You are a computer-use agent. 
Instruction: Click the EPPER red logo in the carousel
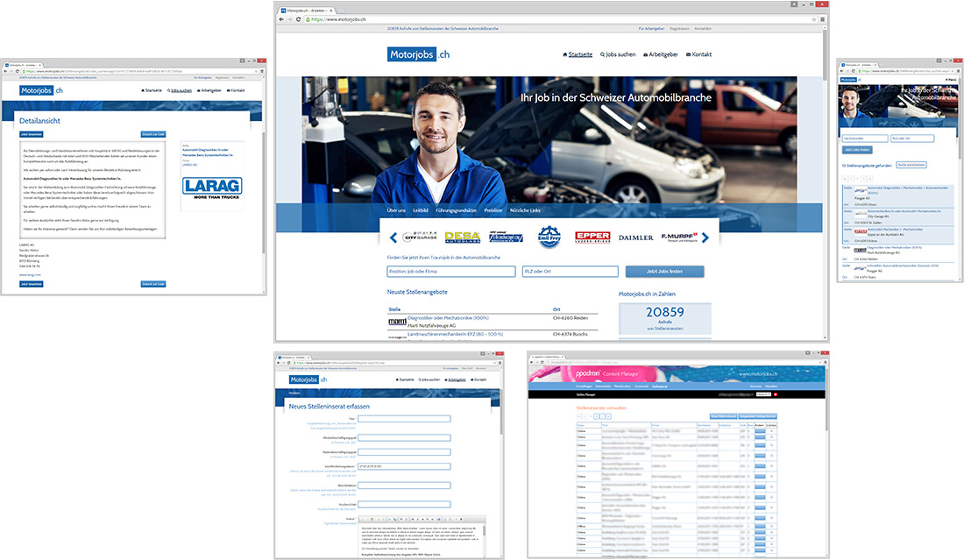(592, 237)
